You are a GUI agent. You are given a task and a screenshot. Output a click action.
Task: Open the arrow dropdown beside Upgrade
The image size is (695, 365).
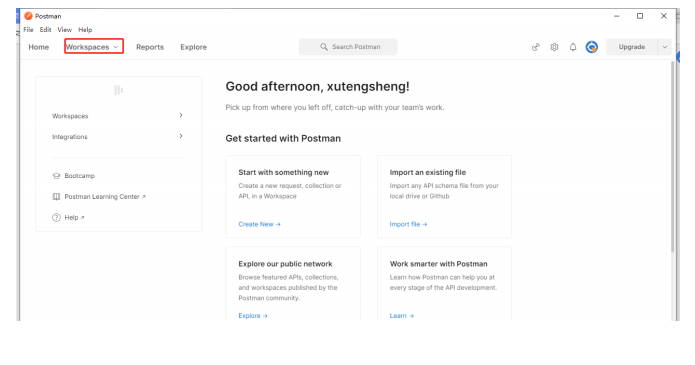664,47
